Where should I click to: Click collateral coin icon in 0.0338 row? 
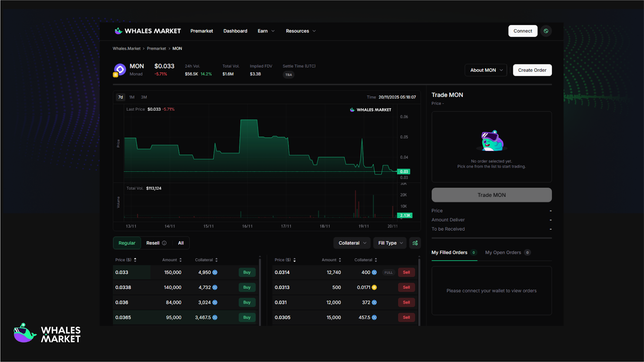click(x=215, y=288)
